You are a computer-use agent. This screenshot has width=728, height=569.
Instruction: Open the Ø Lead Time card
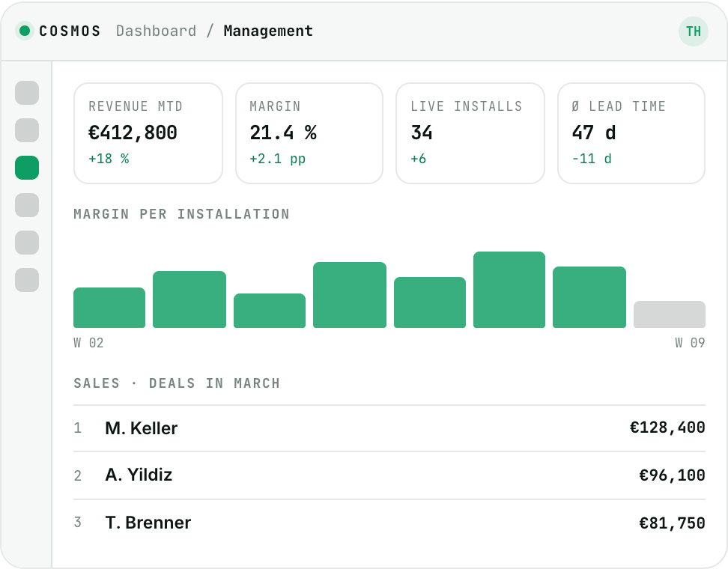(631, 133)
